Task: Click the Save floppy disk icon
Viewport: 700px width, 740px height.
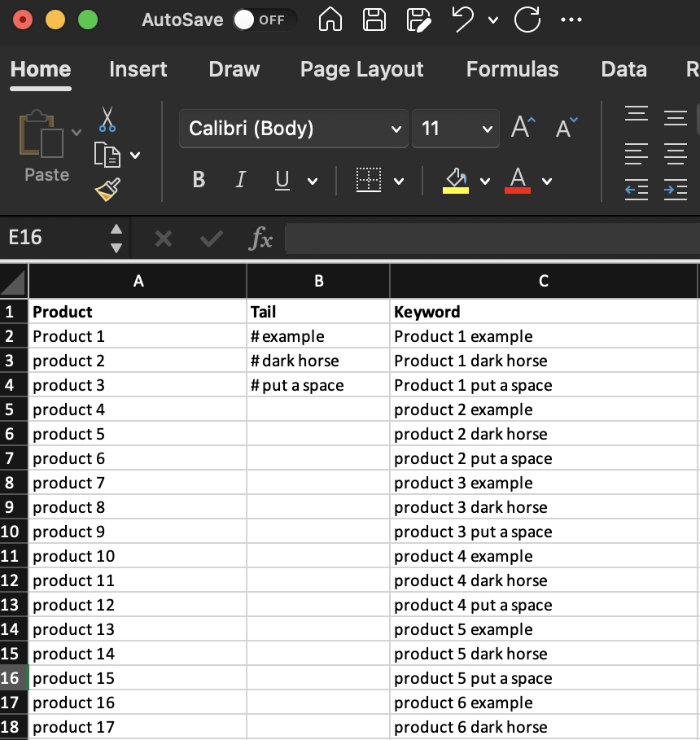Action: (374, 20)
